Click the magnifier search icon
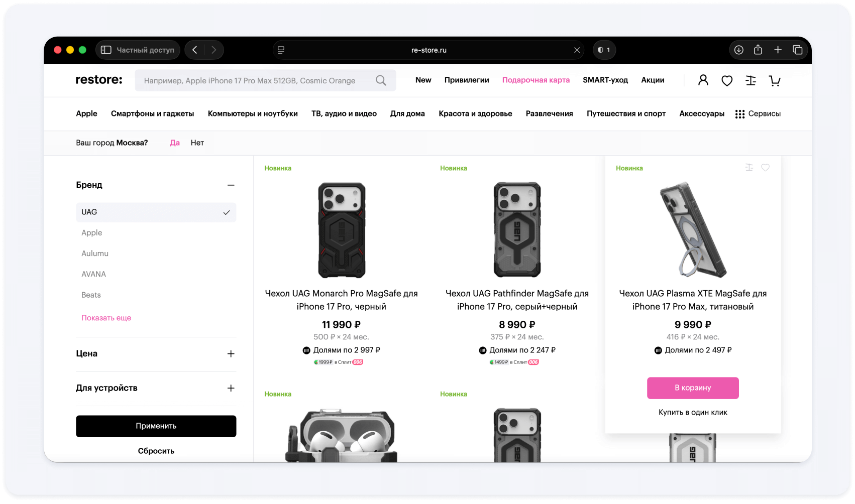The height and width of the screenshot is (504, 855). [381, 80]
